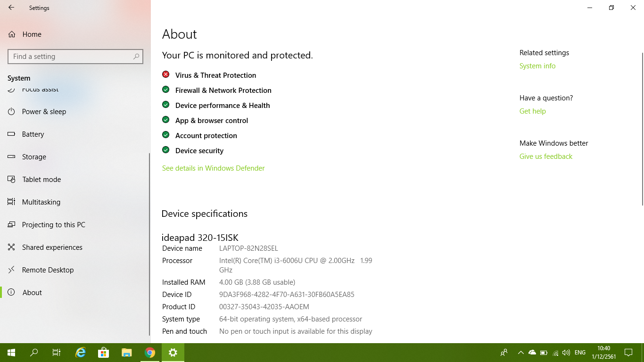Open the taskbar clock showing 10:40
This screenshot has width=644, height=362.
coord(603,352)
